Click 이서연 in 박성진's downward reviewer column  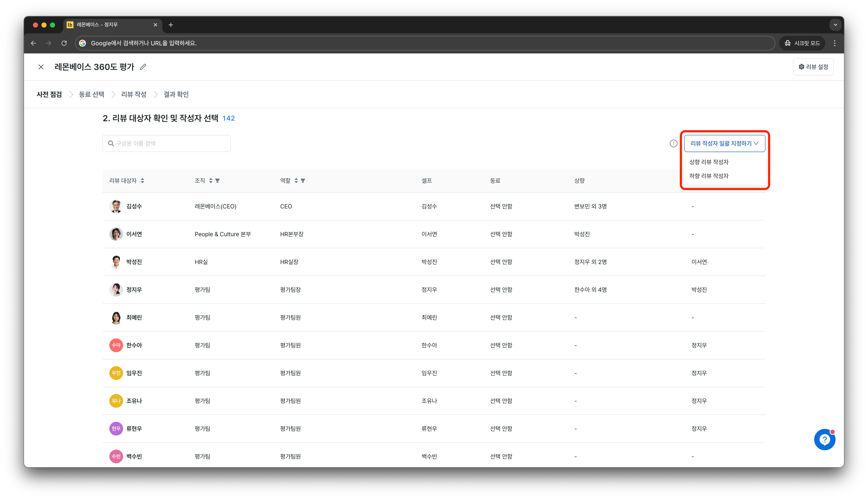(699, 262)
